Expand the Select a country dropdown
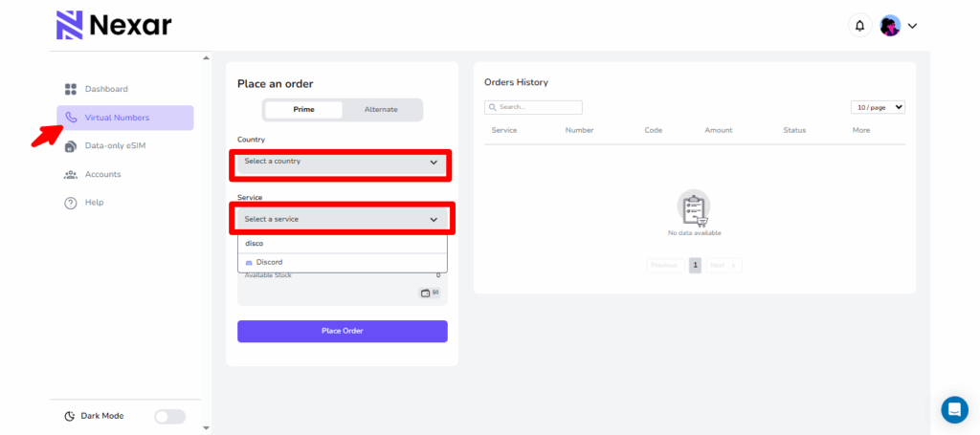Image resolution: width=980 pixels, height=435 pixels. coord(341,163)
